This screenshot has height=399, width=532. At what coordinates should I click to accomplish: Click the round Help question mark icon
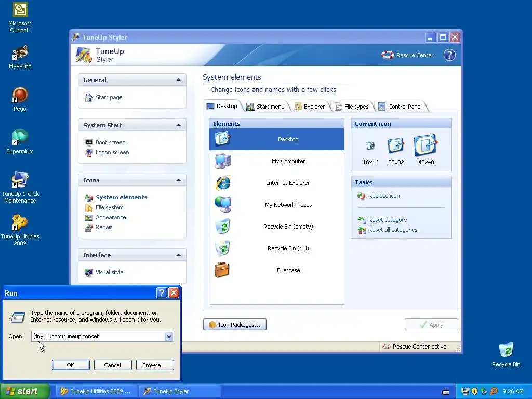click(449, 55)
